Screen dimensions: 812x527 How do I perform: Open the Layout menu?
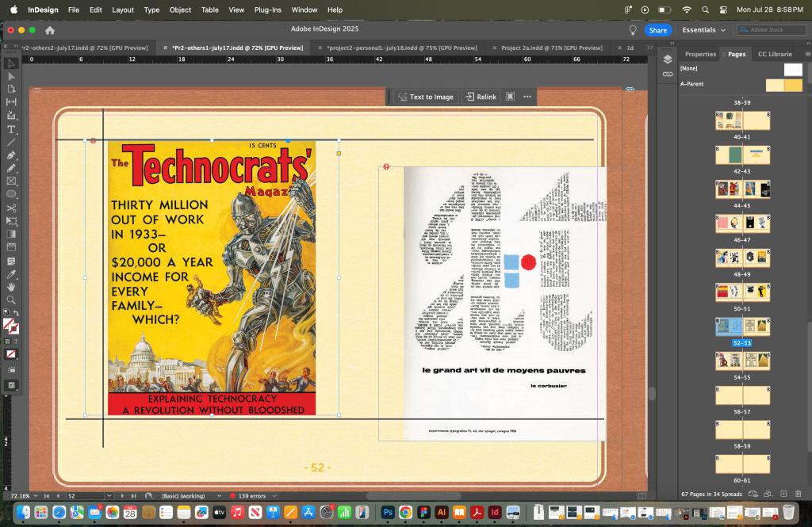pyautogui.click(x=123, y=10)
